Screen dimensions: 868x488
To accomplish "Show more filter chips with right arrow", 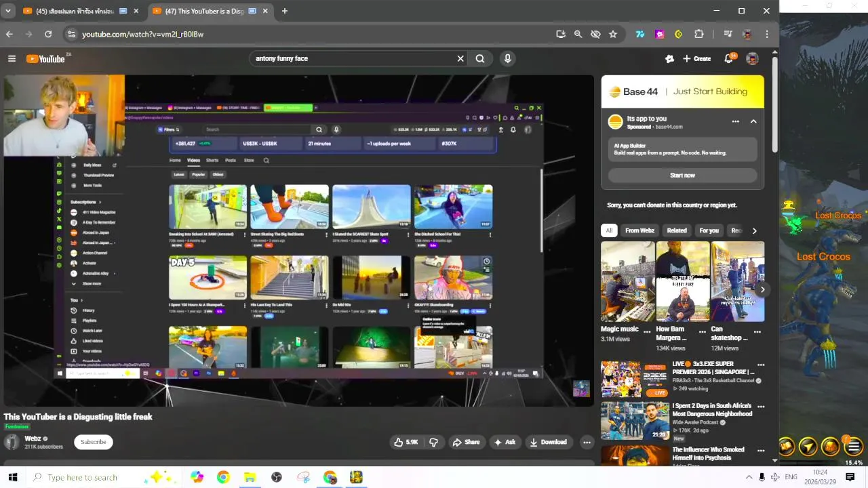I will 754,230.
